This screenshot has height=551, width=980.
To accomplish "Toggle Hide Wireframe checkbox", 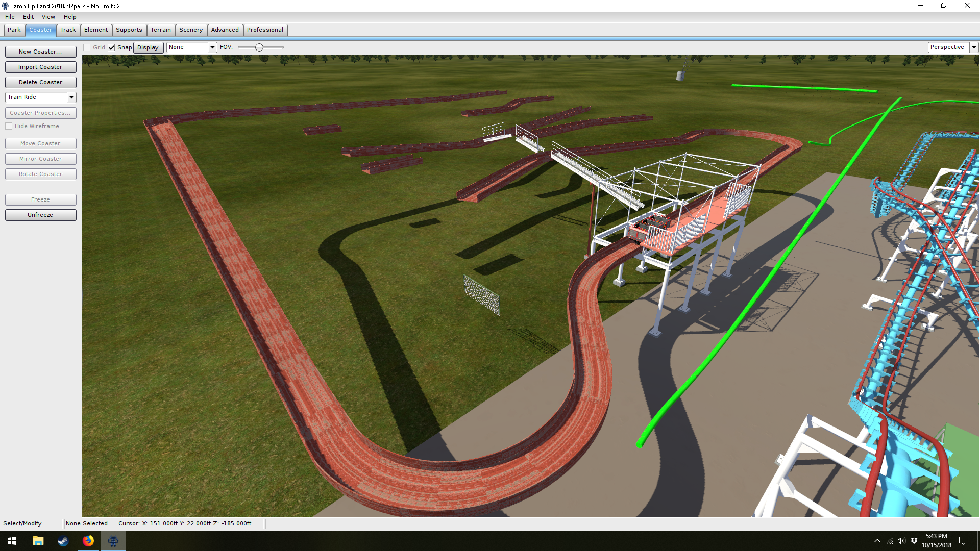I will pyautogui.click(x=9, y=126).
